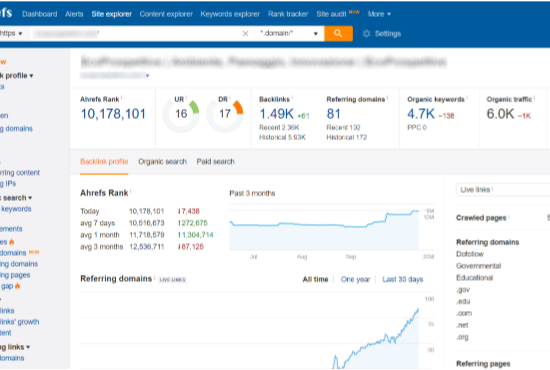This screenshot has width=550, height=370.
Task: Click the DR 17 gauge
Action: coord(225,114)
